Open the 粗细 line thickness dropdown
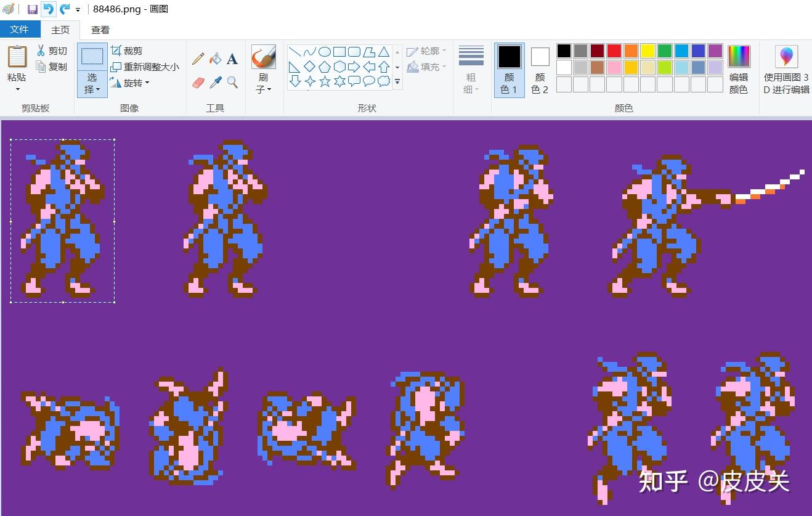812x516 pixels. click(471, 70)
